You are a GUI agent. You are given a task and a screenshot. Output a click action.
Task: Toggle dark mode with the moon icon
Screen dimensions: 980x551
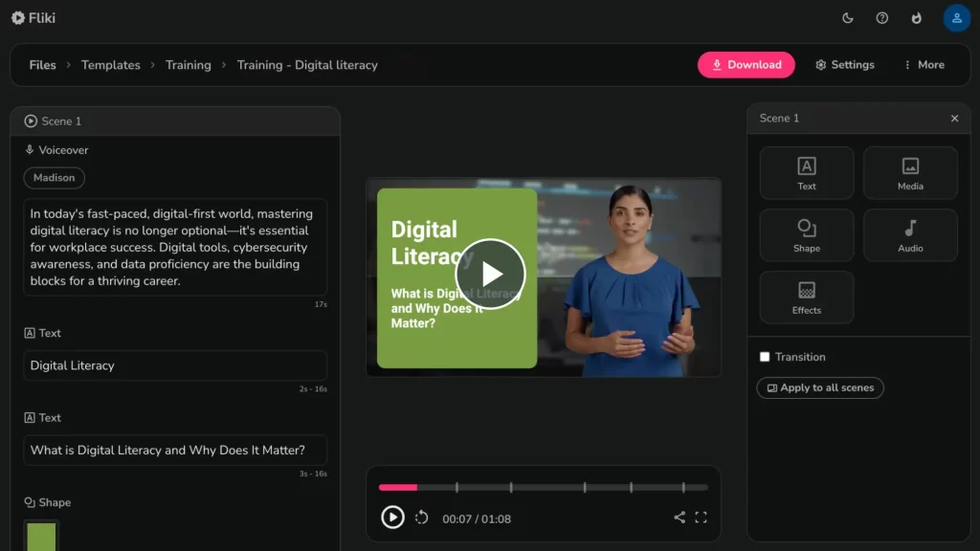tap(846, 17)
